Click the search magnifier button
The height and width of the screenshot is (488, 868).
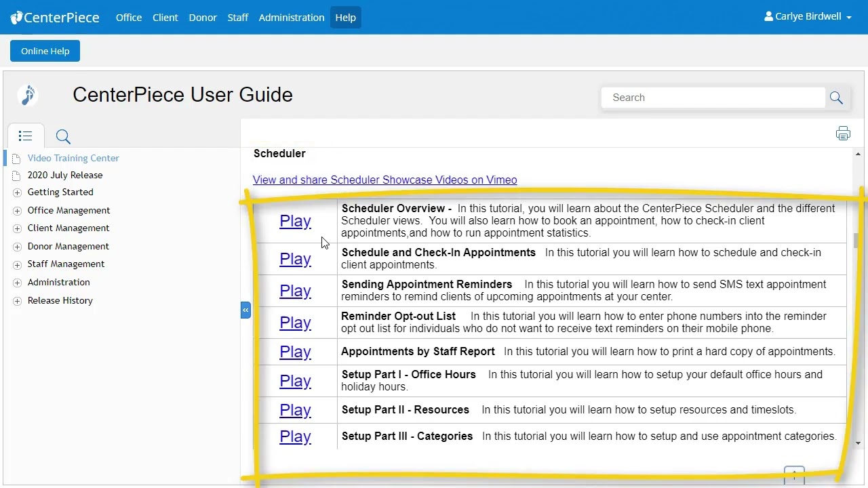(836, 98)
